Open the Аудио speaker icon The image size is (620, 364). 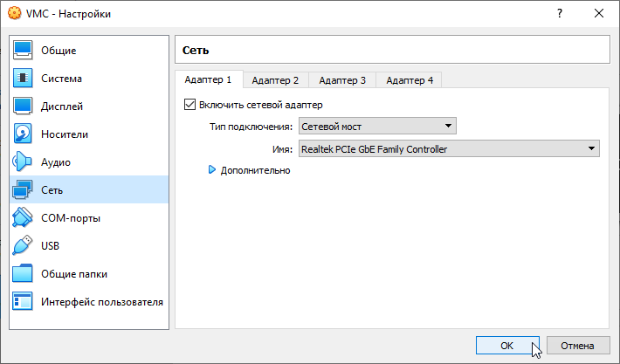click(24, 162)
